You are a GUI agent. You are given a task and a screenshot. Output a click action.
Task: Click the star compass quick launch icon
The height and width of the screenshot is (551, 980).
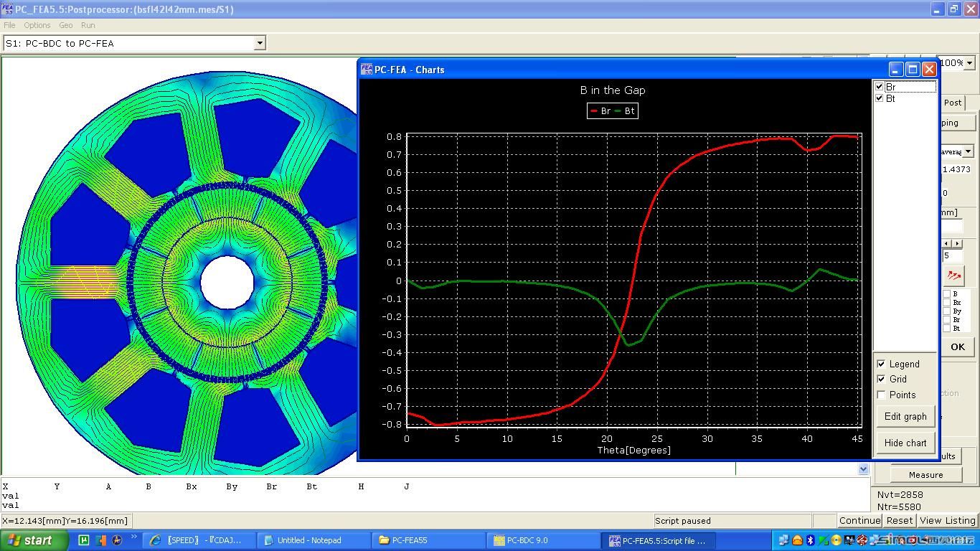coord(117,540)
